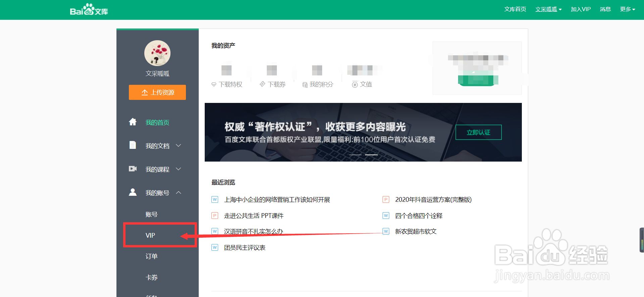Open the 卡券 submenu item
The image size is (644, 297).
point(151,278)
